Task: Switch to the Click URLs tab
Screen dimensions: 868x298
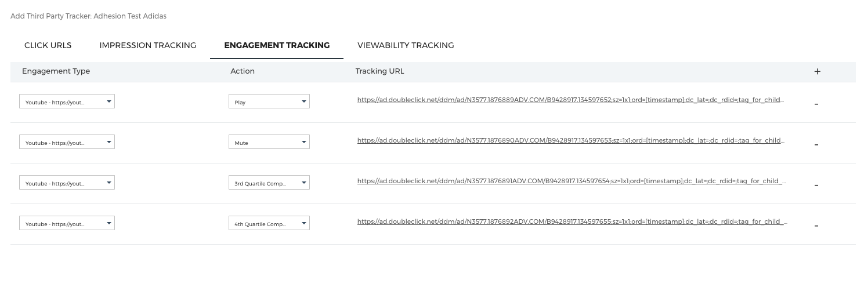Action: (x=48, y=45)
